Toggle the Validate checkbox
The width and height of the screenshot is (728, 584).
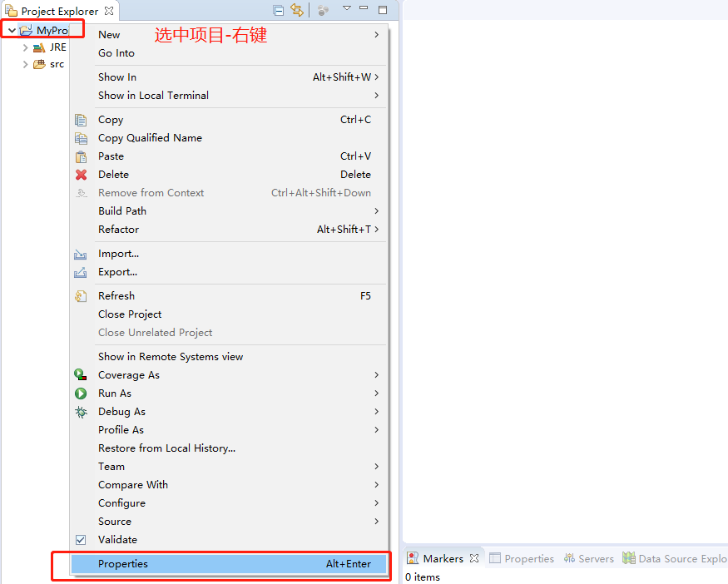click(x=81, y=539)
